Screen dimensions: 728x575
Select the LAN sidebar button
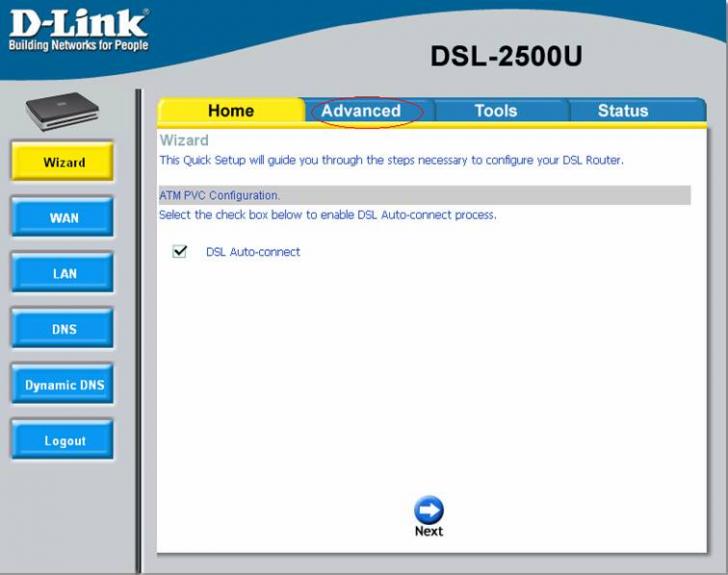pyautogui.click(x=63, y=273)
